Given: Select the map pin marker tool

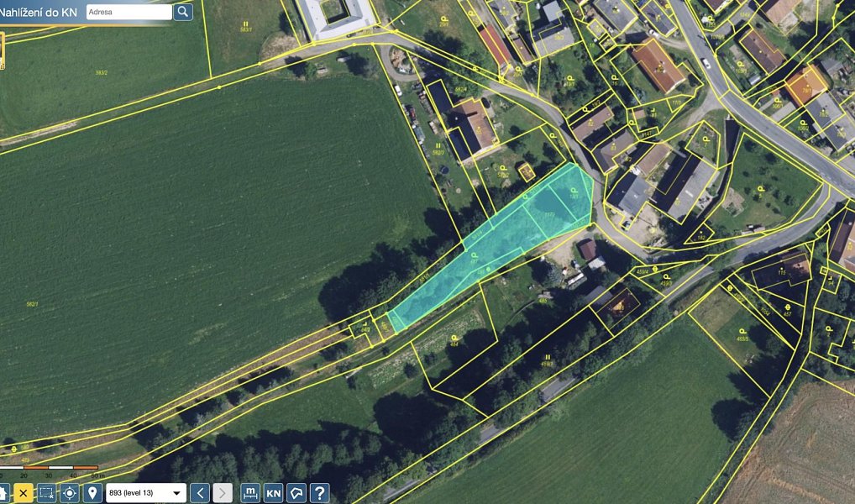Looking at the screenshot, I should 92,493.
